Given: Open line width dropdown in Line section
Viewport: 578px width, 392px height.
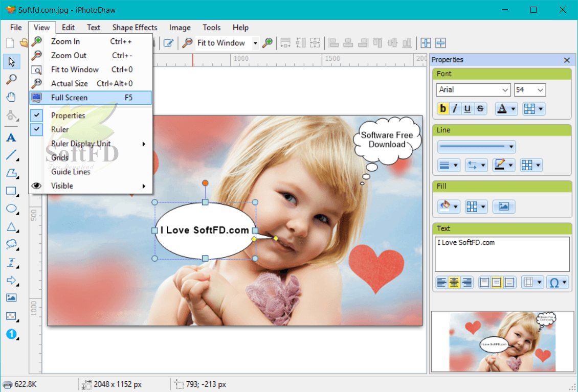Looking at the screenshot, I should pos(449,165).
